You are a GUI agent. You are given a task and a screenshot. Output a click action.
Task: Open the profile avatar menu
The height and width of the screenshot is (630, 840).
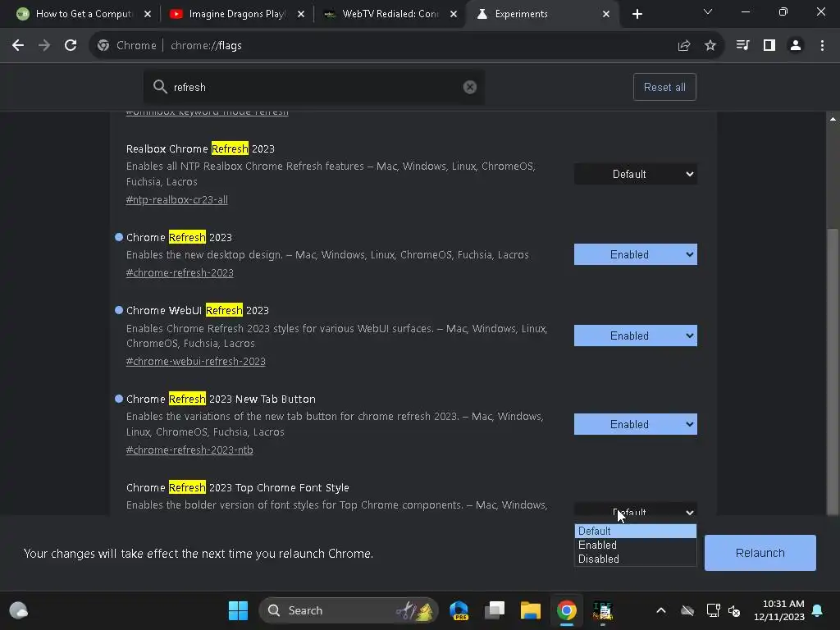pos(796,46)
